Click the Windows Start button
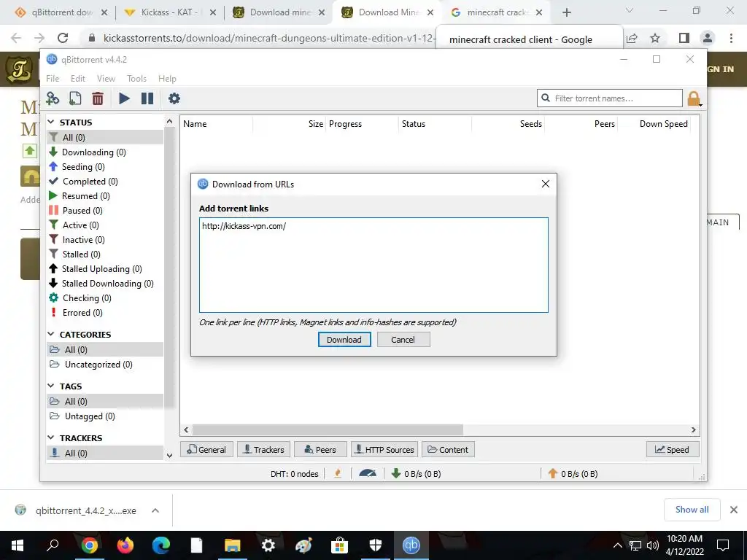Viewport: 747px width, 560px height. tap(18, 545)
